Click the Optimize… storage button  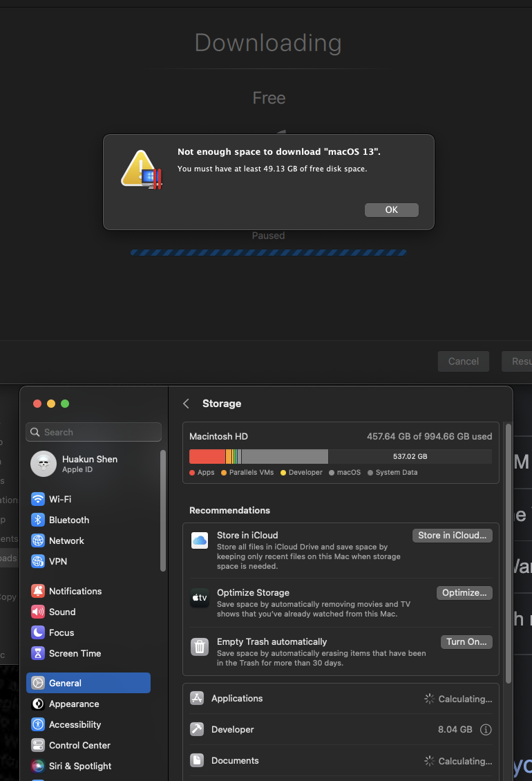tap(464, 593)
